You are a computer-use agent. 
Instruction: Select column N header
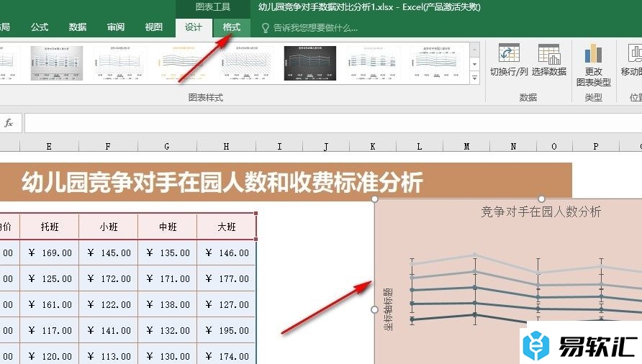513,146
